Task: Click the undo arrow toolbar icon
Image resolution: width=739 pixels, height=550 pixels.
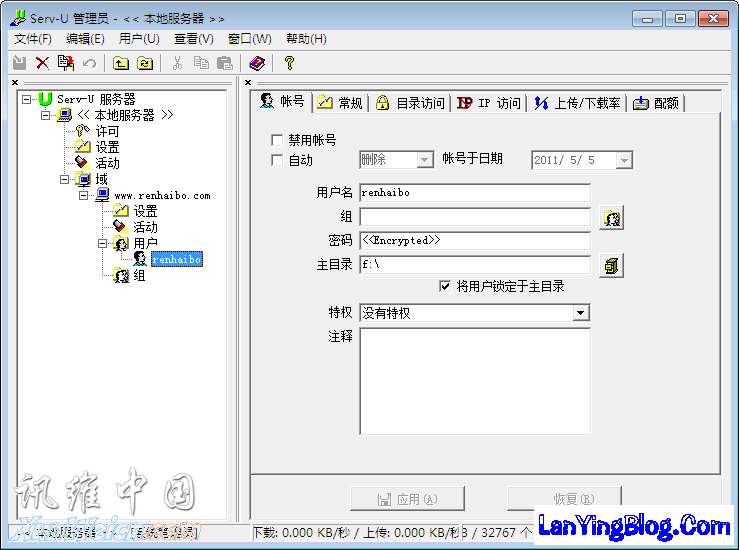Action: [89, 63]
